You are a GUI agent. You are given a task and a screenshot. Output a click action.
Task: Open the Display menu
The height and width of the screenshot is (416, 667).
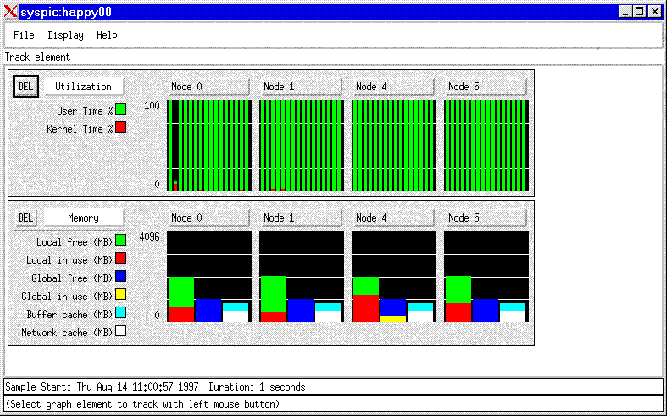(65, 35)
